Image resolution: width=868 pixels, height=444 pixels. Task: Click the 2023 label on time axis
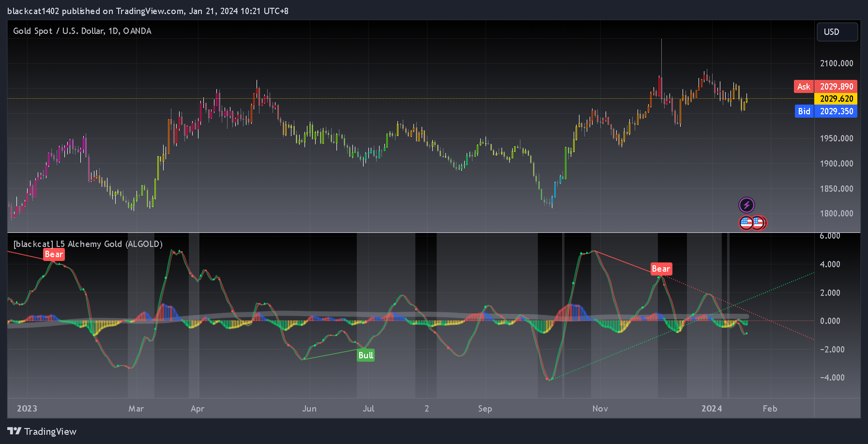pyautogui.click(x=27, y=409)
